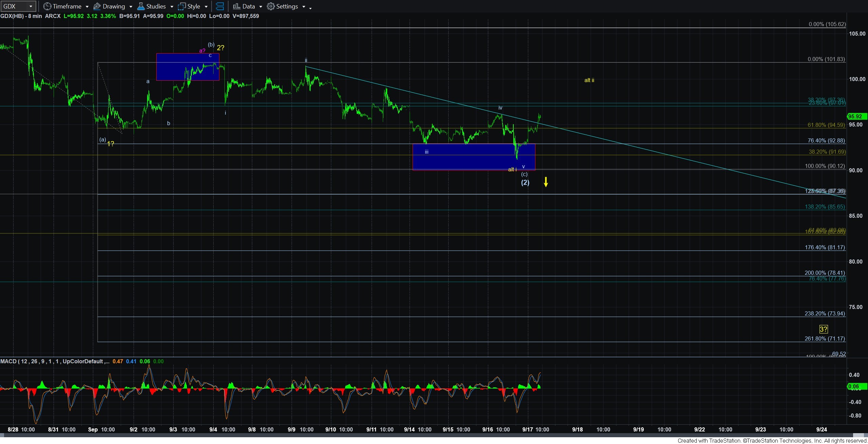Expand the Studies dropdown arrow
This screenshot has width=868, height=444.
tap(172, 7)
